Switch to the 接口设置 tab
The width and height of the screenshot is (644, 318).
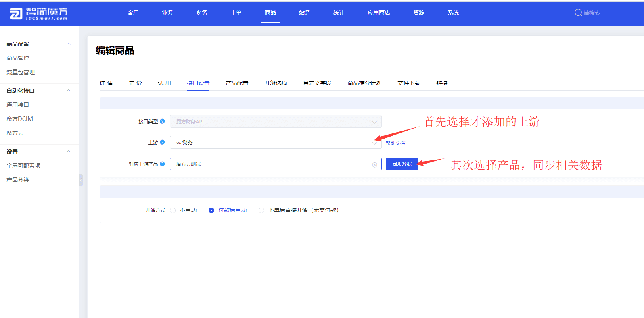tap(198, 83)
